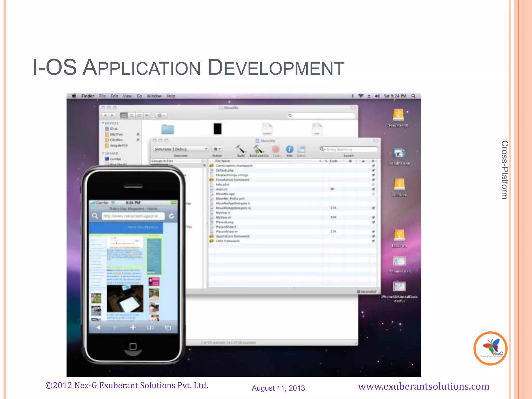This screenshot has width=532, height=399.
Task: Open the Help menu
Action: [171, 96]
